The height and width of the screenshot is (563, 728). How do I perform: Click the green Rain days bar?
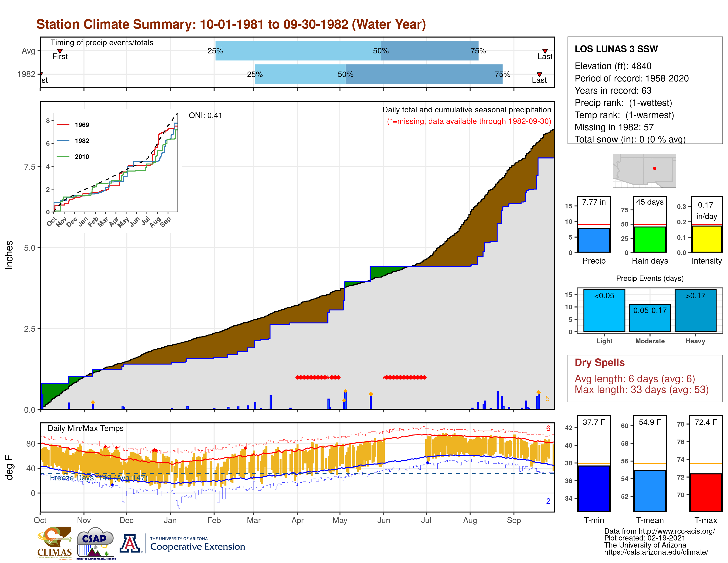click(650, 240)
